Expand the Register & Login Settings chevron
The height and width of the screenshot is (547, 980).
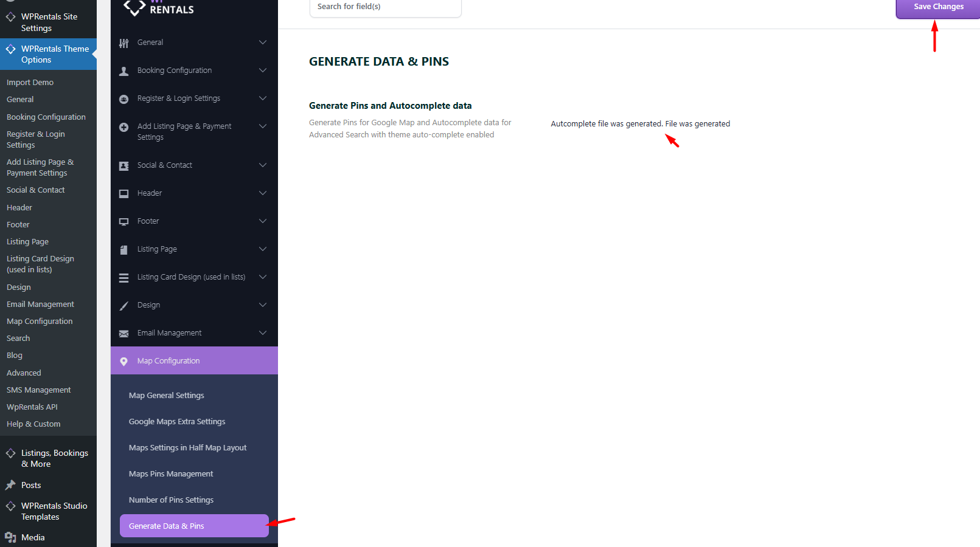click(263, 98)
